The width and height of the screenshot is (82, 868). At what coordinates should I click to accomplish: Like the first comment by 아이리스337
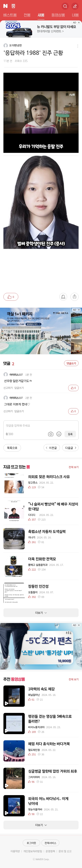pos(73,388)
